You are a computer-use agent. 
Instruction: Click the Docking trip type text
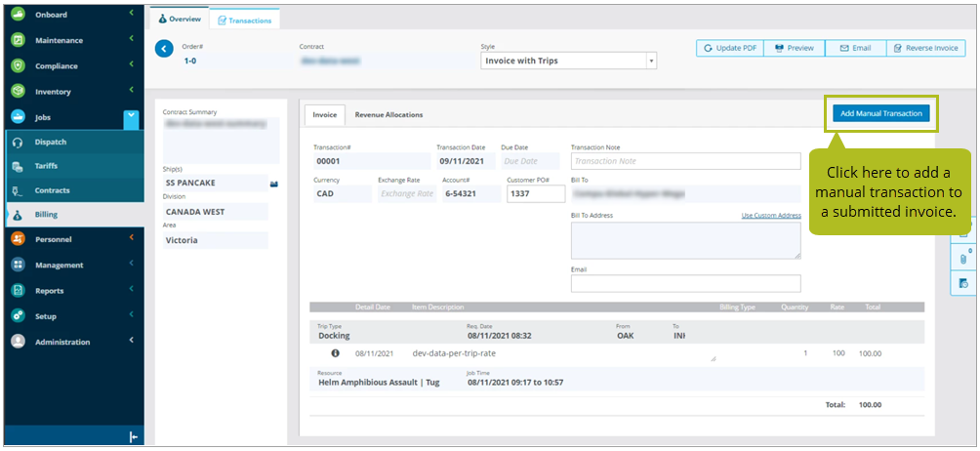335,336
